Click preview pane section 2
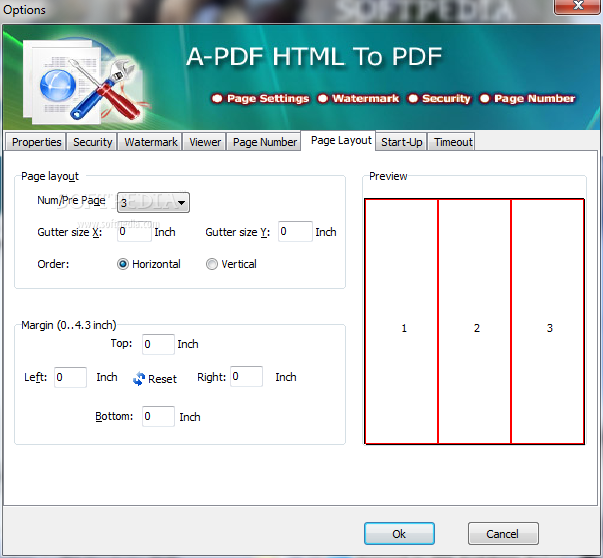 pyautogui.click(x=474, y=321)
